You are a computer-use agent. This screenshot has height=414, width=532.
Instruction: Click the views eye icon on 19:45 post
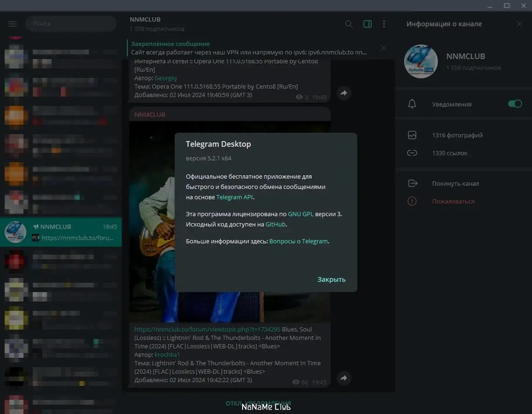point(296,382)
